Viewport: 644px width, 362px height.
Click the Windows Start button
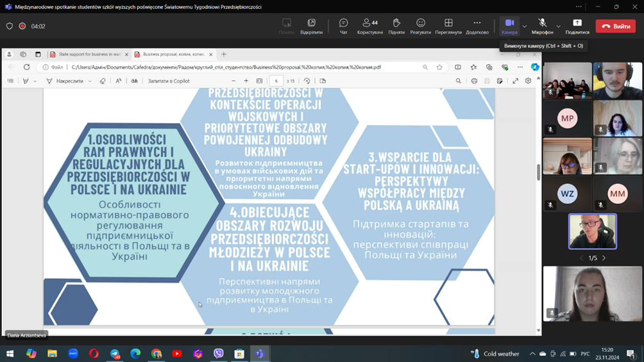coord(10,354)
